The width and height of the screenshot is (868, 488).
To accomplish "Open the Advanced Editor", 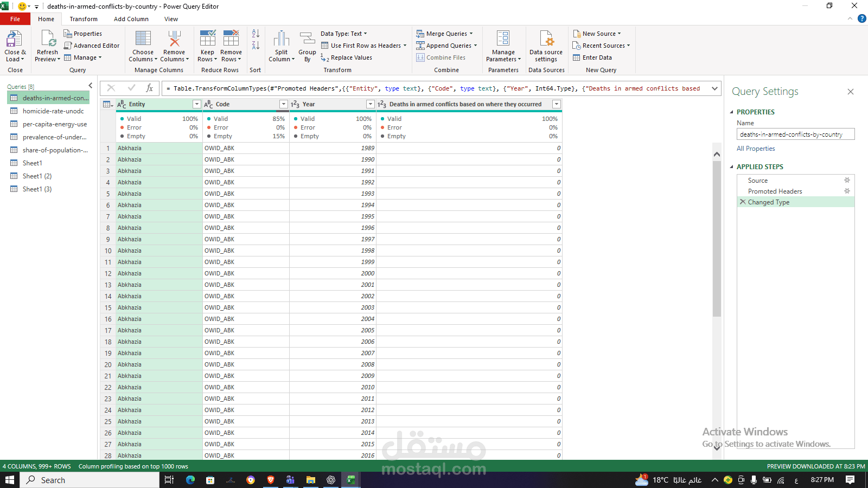I will click(91, 46).
